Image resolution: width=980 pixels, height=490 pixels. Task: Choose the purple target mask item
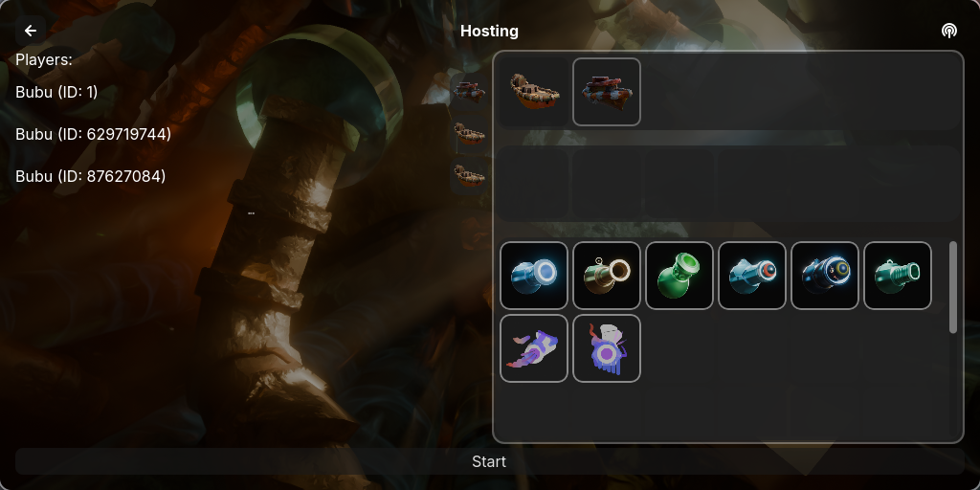click(606, 348)
